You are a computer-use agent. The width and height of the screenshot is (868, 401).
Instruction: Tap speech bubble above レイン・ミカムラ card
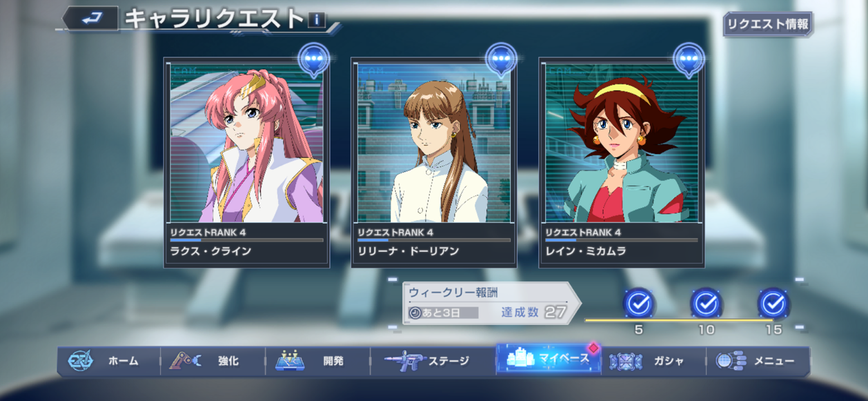[x=689, y=60]
